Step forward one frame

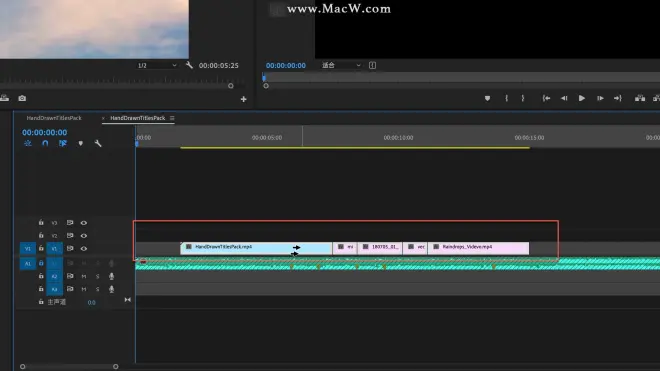click(600, 98)
